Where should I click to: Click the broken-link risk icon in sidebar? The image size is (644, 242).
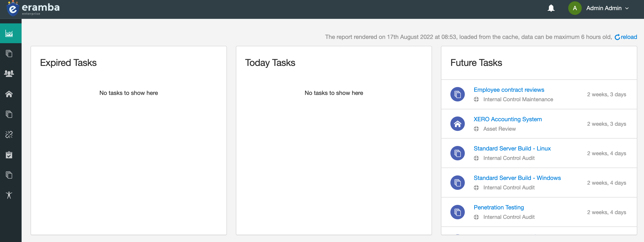pos(9,134)
